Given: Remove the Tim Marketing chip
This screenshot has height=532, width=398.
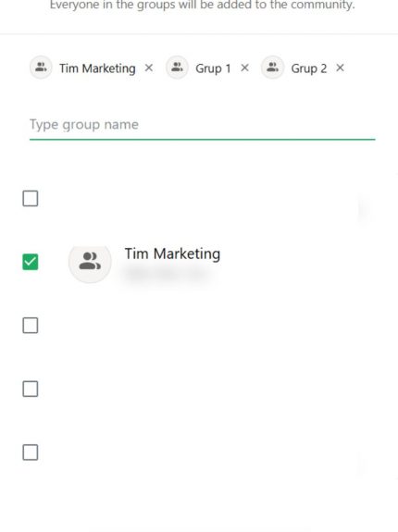Looking at the screenshot, I should [x=149, y=68].
